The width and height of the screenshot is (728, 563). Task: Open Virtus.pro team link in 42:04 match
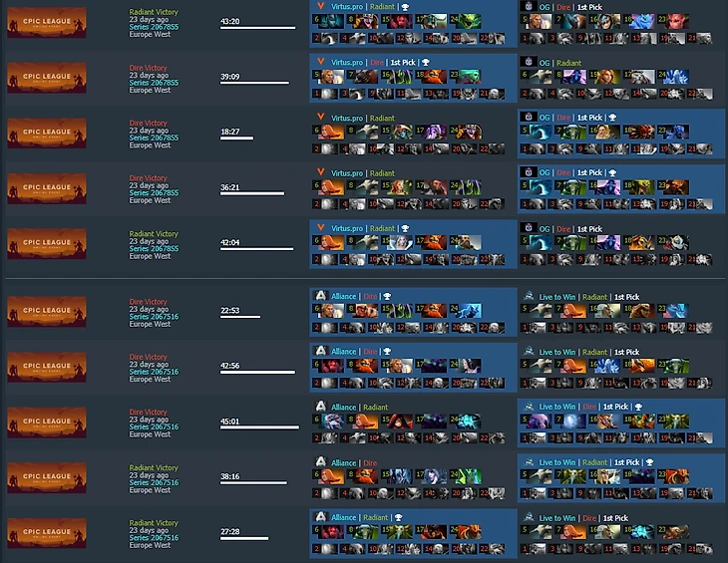pos(347,228)
